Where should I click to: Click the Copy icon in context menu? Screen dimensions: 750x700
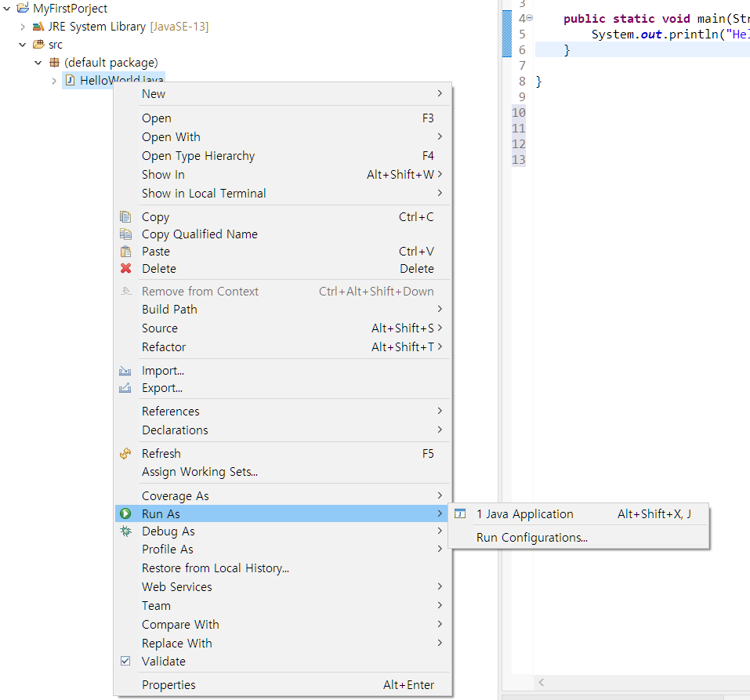[125, 217]
